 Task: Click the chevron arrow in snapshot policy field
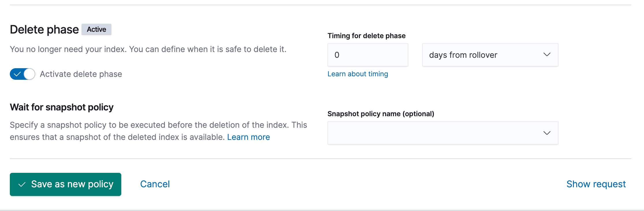coord(547,133)
